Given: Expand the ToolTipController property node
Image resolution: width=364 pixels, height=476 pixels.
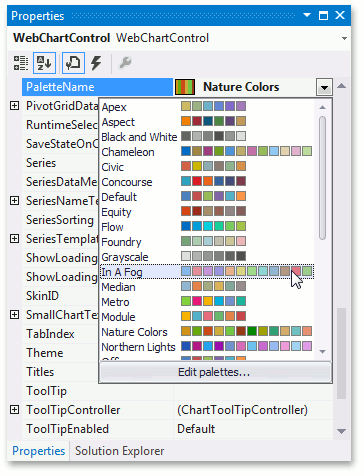Looking at the screenshot, I should pos(14,410).
